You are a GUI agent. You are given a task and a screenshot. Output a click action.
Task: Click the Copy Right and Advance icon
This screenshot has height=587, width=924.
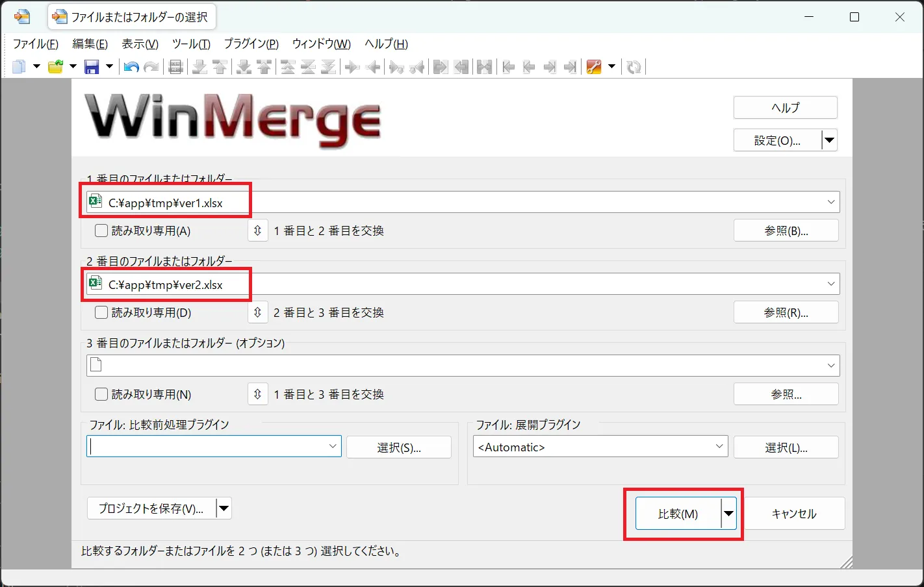[396, 66]
